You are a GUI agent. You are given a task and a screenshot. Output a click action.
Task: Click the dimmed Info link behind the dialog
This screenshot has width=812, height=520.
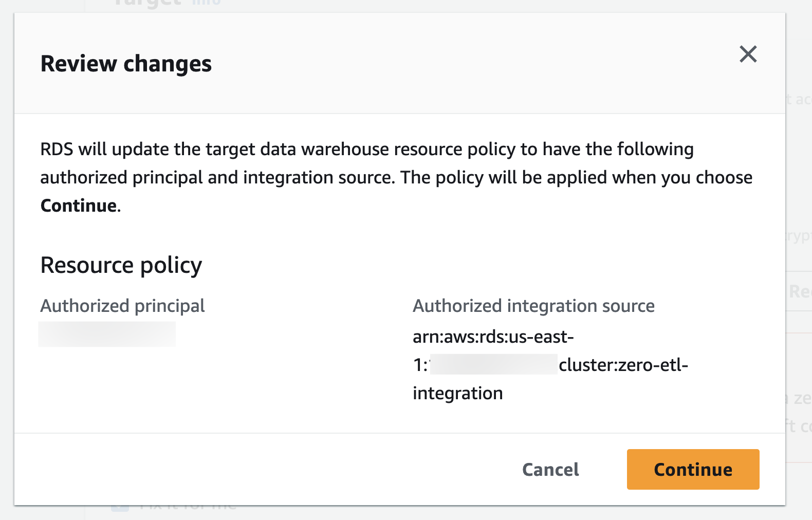(207, 3)
